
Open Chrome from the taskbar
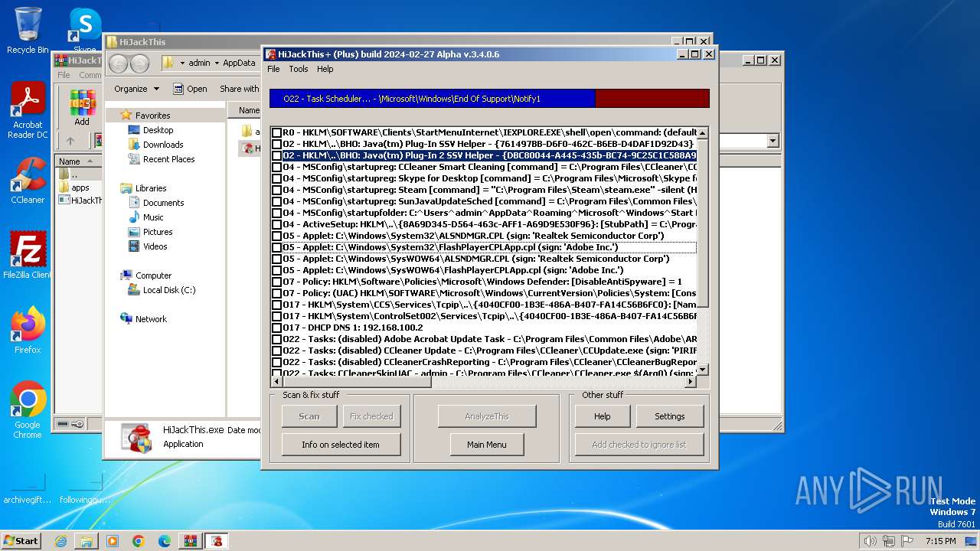point(138,541)
